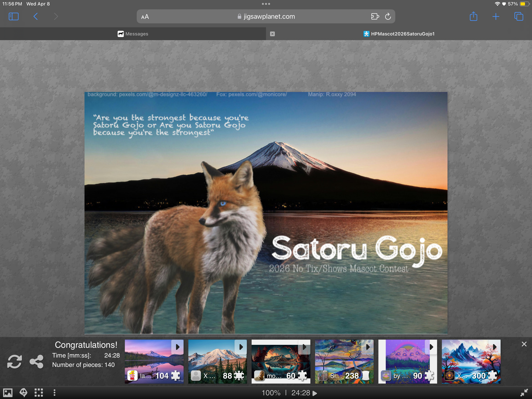Screen dimensions: 532x399
Task: Expand the three-dot multitasking menu at top
Action: click(266, 4)
